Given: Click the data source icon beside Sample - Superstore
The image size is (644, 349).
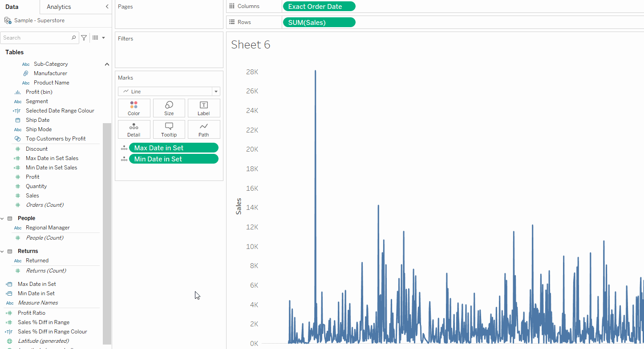Looking at the screenshot, I should tap(8, 20).
